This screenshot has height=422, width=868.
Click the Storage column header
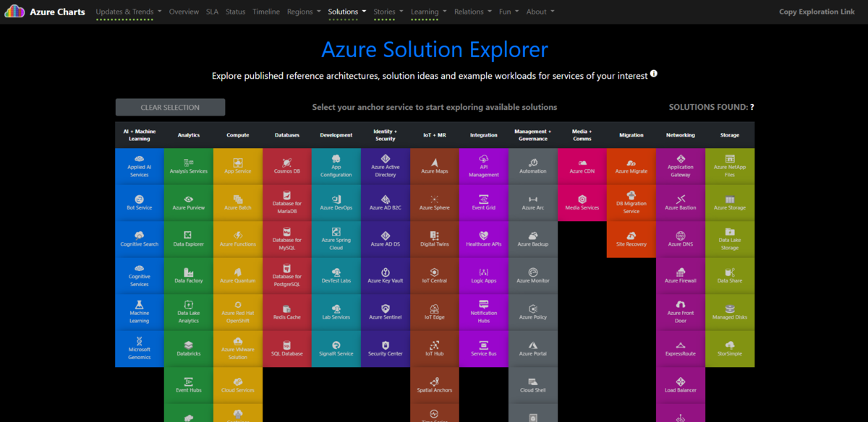730,135
